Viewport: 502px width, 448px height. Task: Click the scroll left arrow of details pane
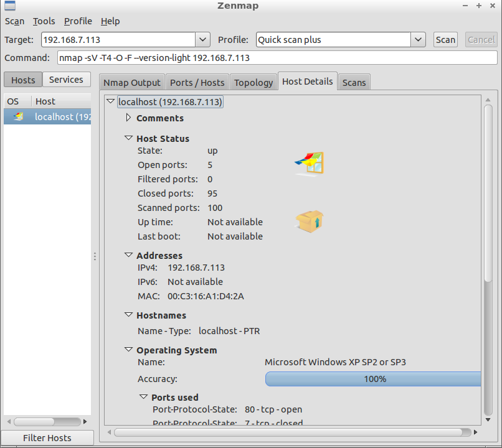click(110, 432)
